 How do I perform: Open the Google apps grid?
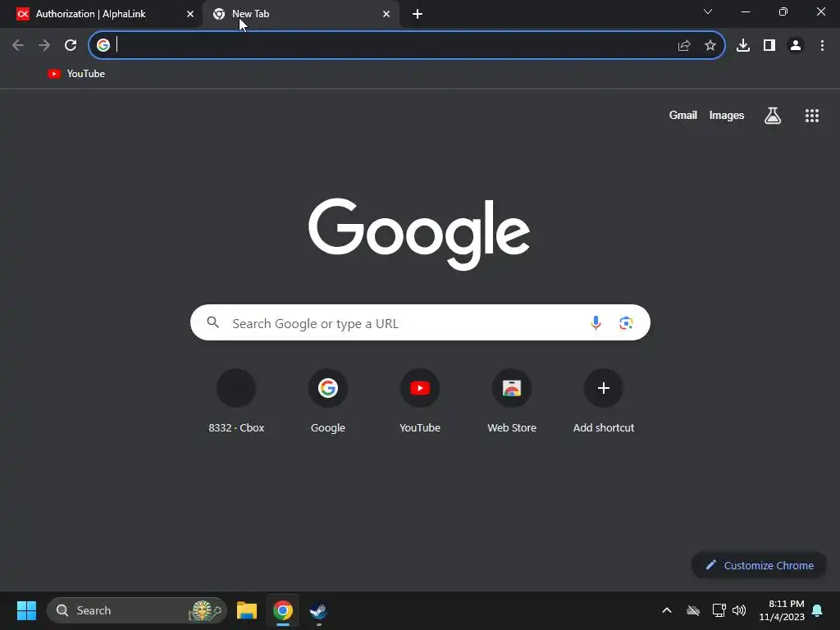[811, 115]
